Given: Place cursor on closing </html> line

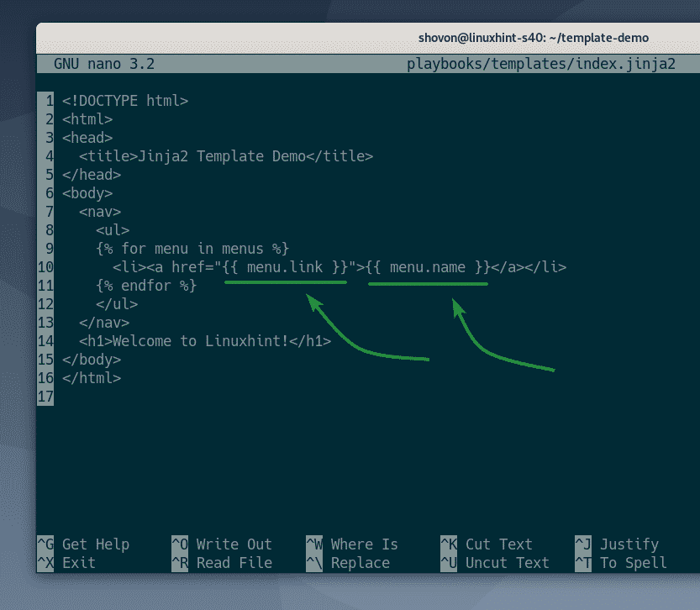Looking at the screenshot, I should [92, 378].
